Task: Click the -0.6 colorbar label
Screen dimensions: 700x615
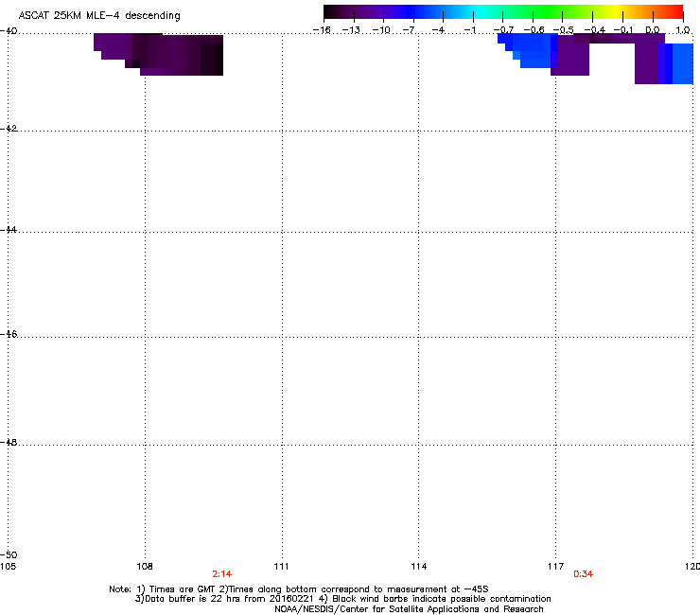Action: tap(534, 30)
